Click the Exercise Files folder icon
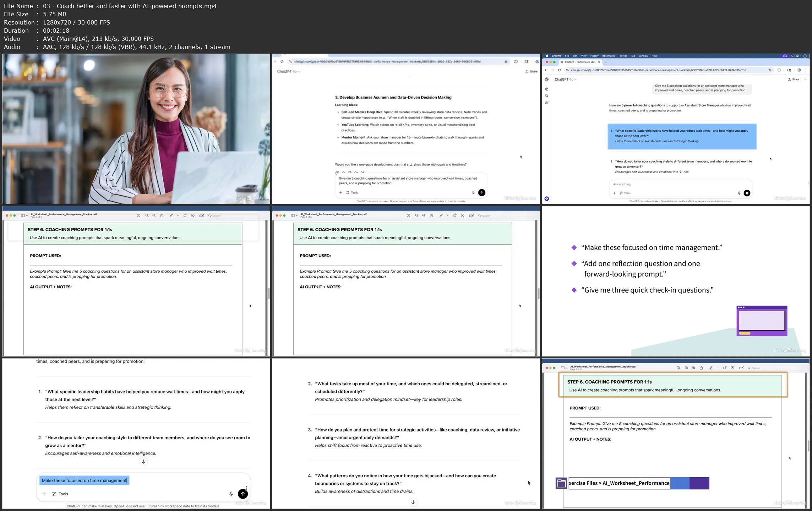This screenshot has width=812, height=511. coord(561,483)
